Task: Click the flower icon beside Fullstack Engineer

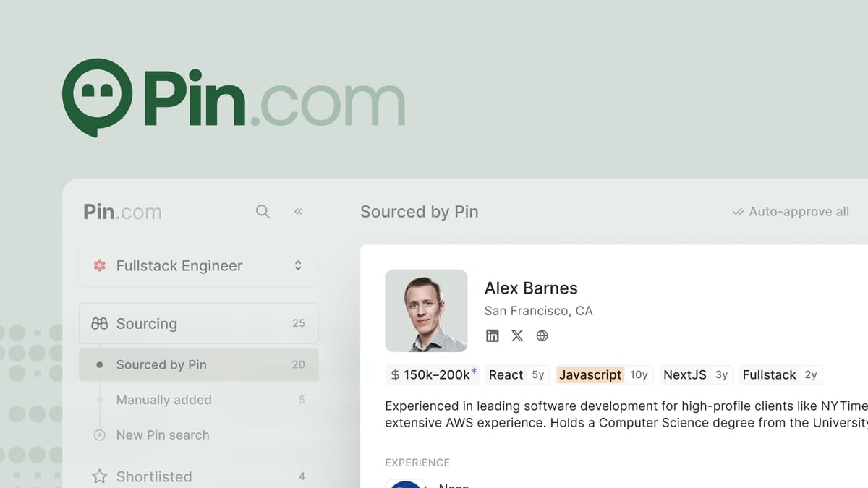Action: [99, 265]
